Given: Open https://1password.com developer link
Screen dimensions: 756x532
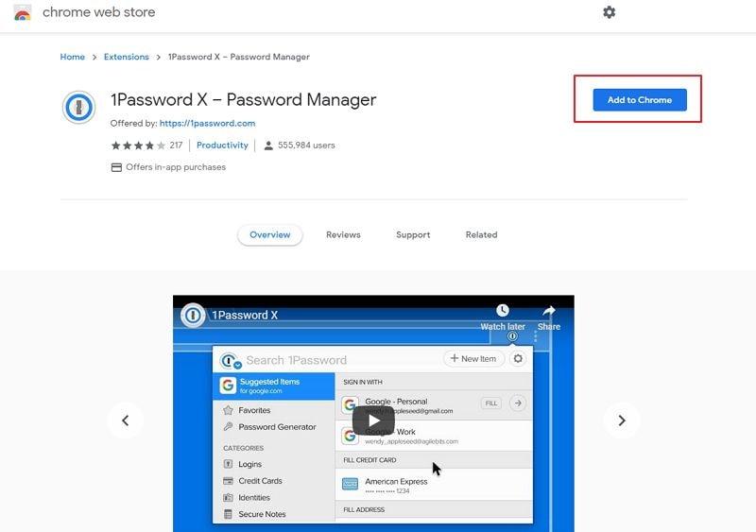Looking at the screenshot, I should click(x=207, y=124).
